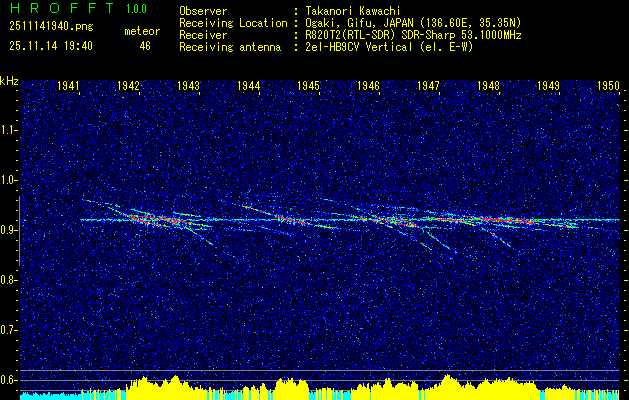Click the 1.1 kHz axis label
The height and width of the screenshot is (400, 629).
[x=9, y=130]
